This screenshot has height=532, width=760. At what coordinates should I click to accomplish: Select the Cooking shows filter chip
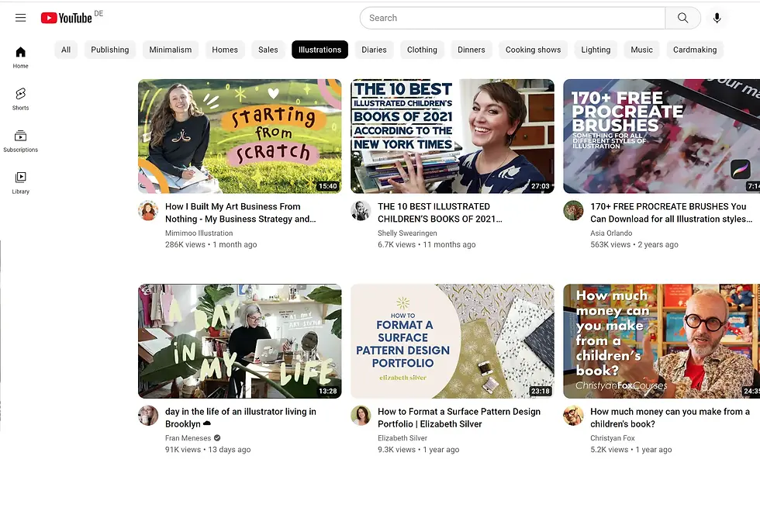[534, 50]
